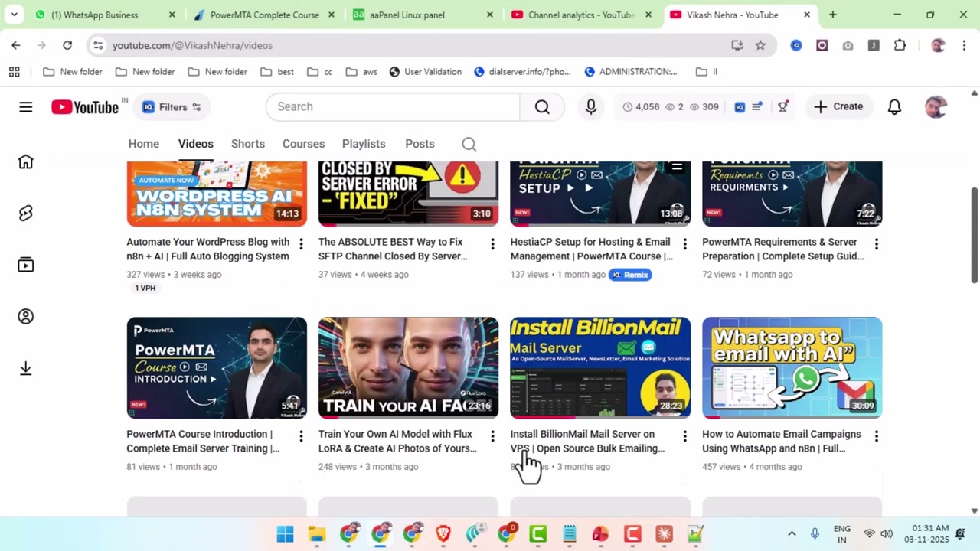Open more options for PowerMTA Course Introduction

(x=301, y=436)
